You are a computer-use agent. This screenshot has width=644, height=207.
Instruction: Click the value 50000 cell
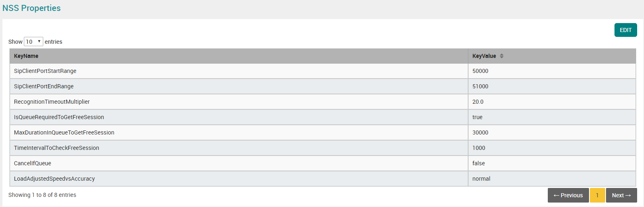pos(552,71)
